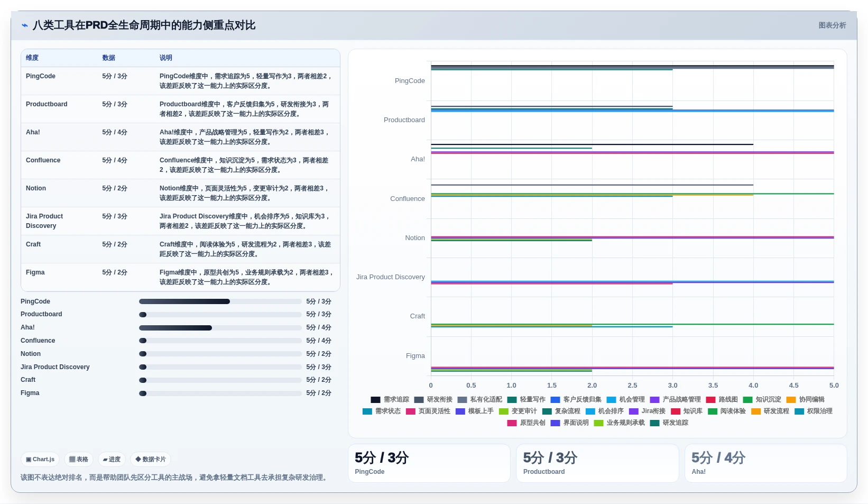
Task: Hide the 变更审计 legend series
Action: pos(518,411)
